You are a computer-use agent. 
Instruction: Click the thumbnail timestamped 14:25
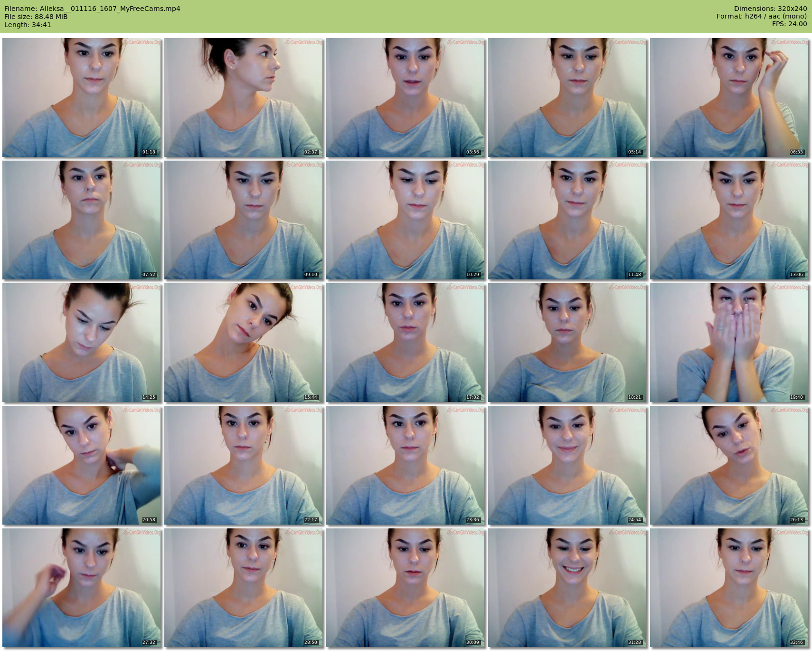coord(82,343)
